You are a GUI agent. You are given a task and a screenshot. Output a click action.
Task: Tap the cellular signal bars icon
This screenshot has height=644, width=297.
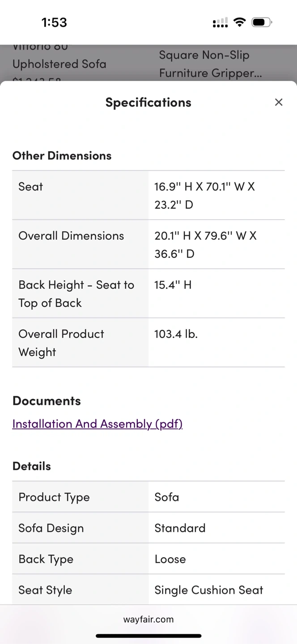point(220,22)
